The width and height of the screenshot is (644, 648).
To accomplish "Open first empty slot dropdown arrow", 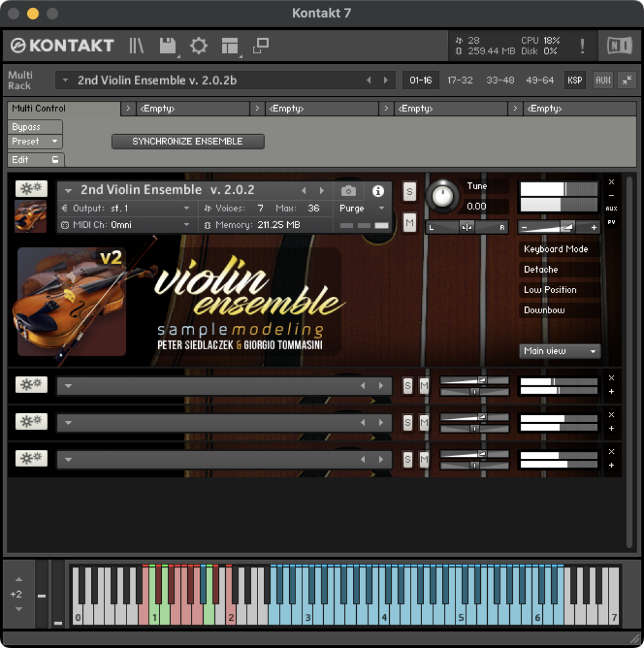I will coord(68,386).
